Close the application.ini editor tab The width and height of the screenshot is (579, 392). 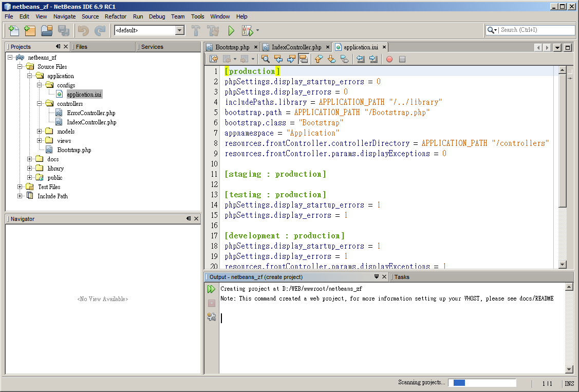[x=384, y=47]
